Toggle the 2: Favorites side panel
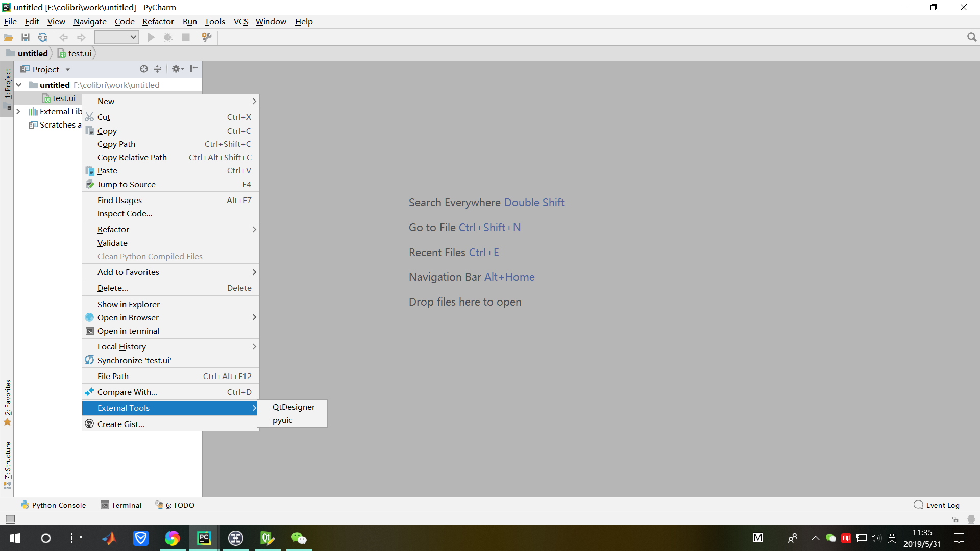The height and width of the screenshot is (551, 980). (8, 402)
